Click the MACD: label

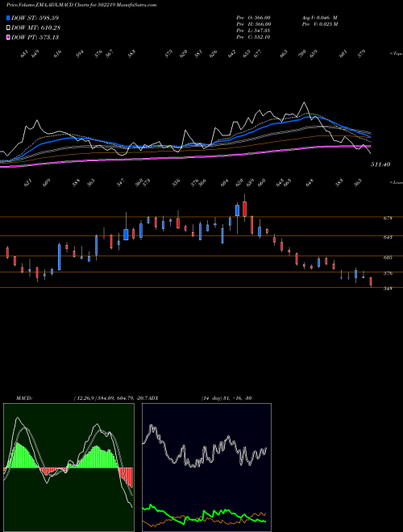pyautogui.click(x=24, y=398)
